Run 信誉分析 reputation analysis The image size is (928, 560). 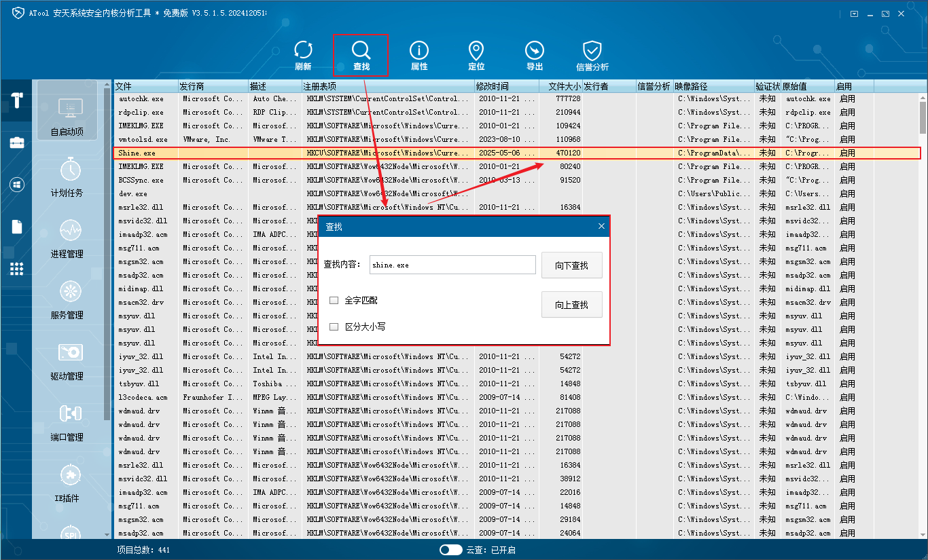point(592,55)
